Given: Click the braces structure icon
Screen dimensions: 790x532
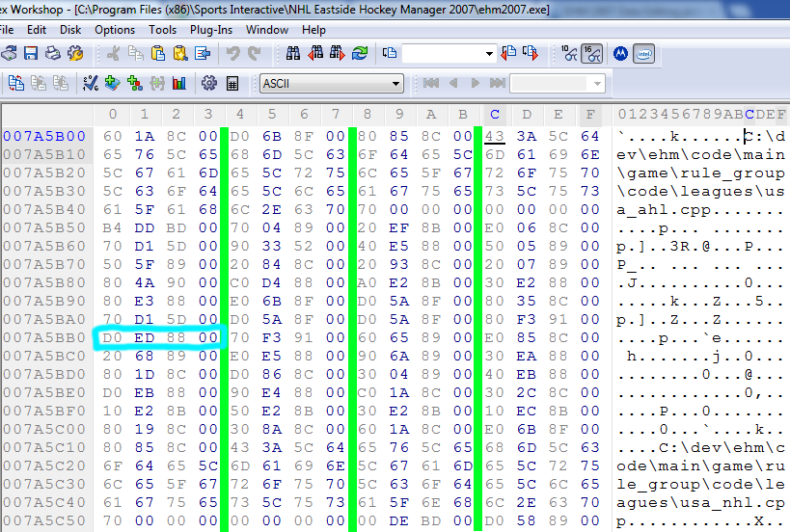Looking at the screenshot, I should [156, 83].
